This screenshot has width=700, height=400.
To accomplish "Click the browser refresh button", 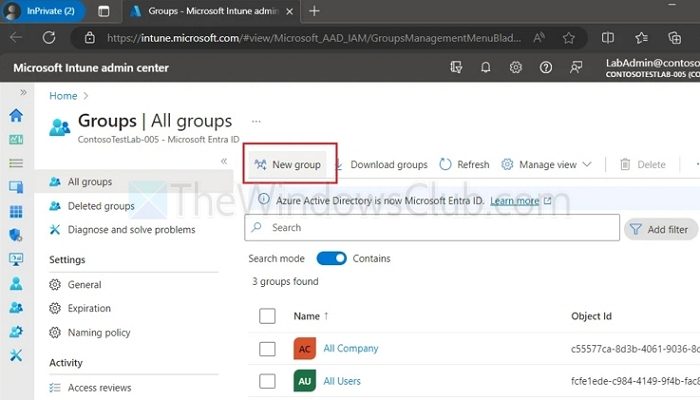I will (x=49, y=38).
